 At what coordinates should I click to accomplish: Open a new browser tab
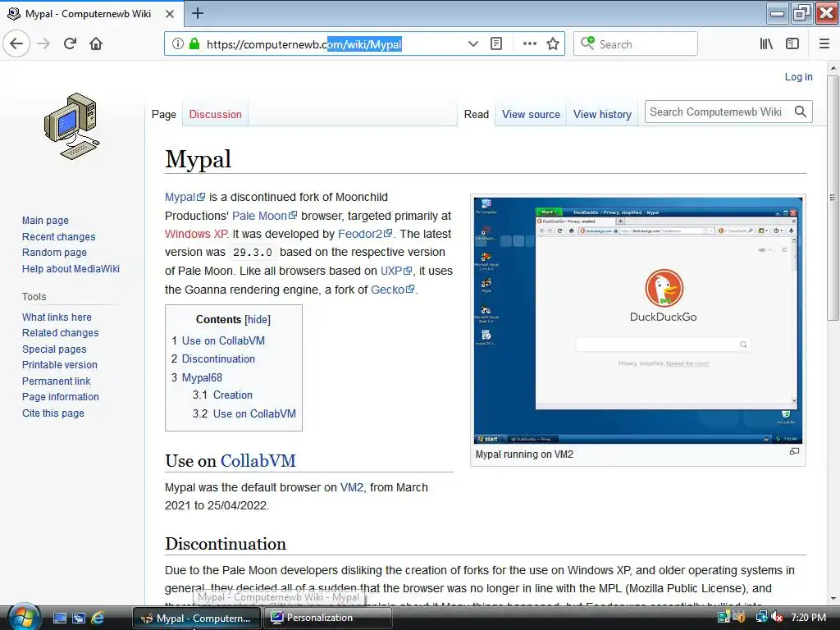tap(197, 13)
